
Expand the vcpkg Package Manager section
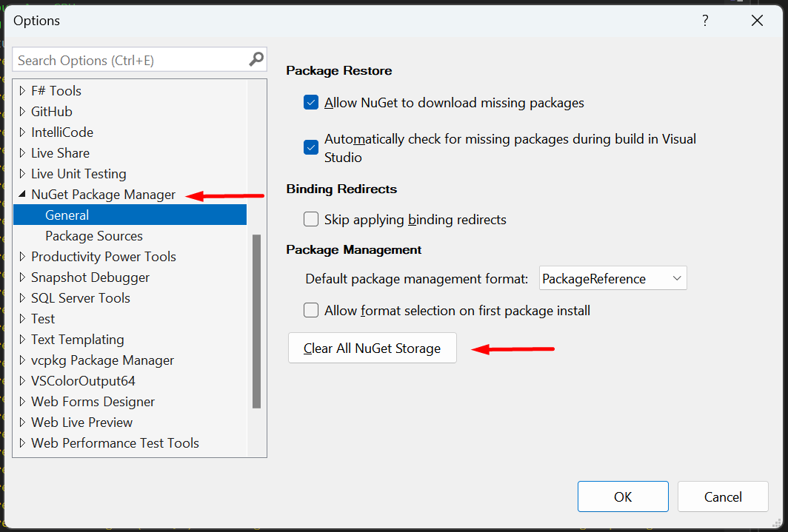click(x=21, y=360)
